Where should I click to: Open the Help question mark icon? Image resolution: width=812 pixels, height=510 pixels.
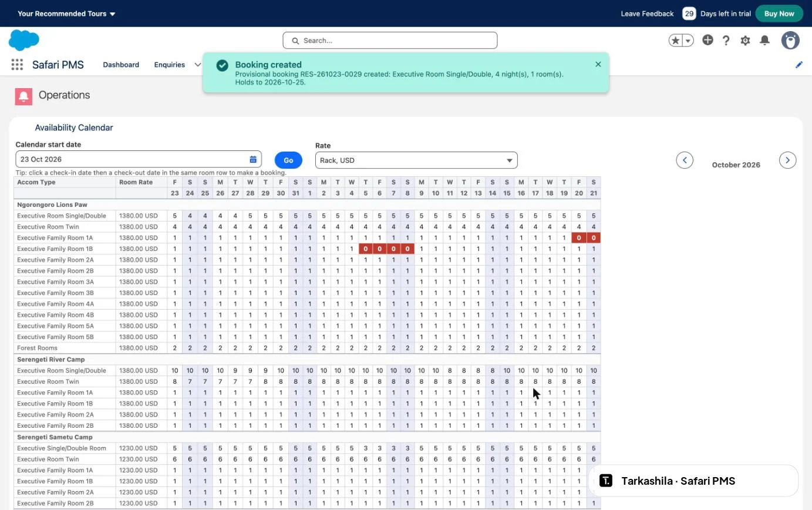click(x=726, y=41)
